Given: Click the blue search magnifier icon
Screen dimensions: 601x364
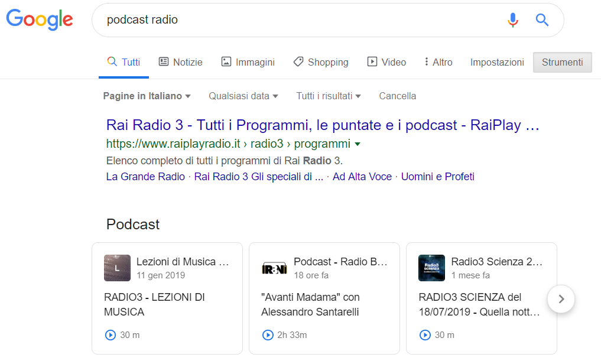Looking at the screenshot, I should [x=542, y=19].
